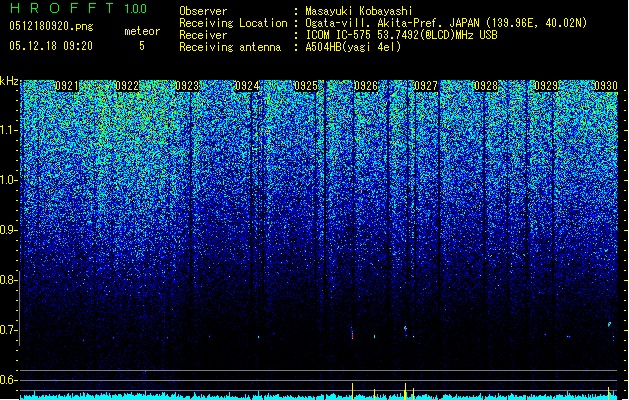Click the kHz axis unit label
This screenshot has height=400, width=629.
9,81
